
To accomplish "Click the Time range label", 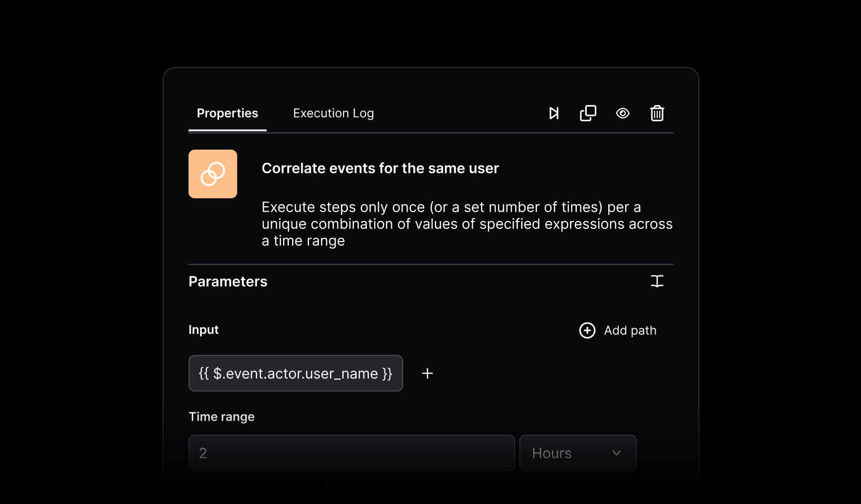I will click(221, 417).
